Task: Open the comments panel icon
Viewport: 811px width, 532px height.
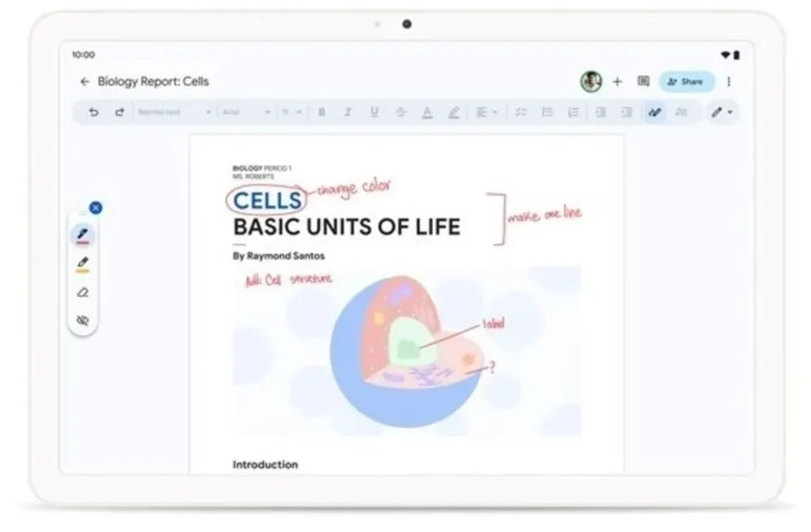Action: [643, 82]
